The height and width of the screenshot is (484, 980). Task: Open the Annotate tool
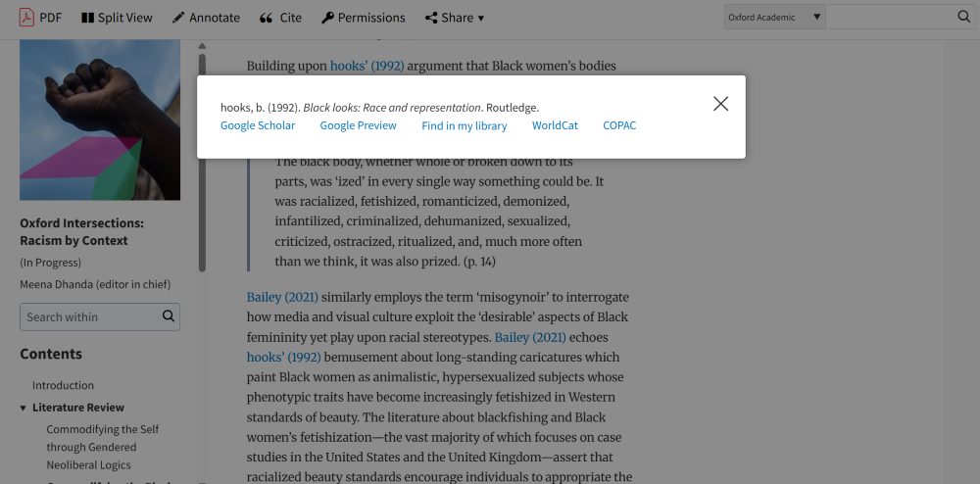[x=206, y=18]
